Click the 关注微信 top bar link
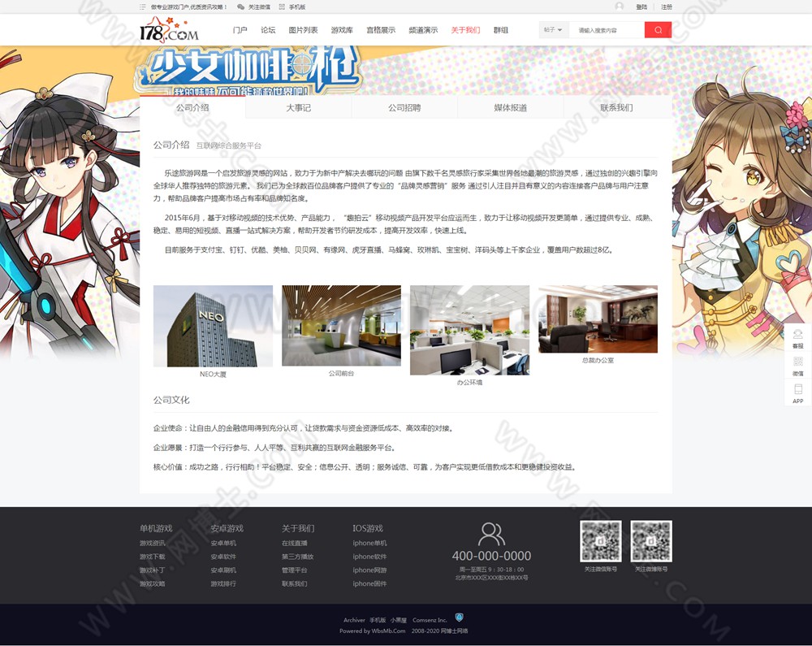Image resolution: width=812 pixels, height=646 pixels. pos(259,7)
